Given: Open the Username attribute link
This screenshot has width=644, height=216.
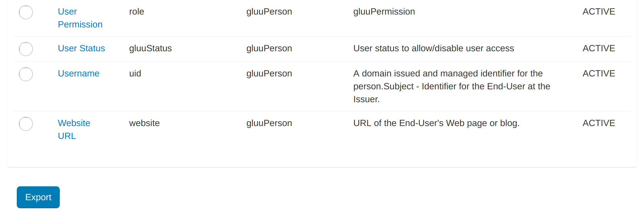Looking at the screenshot, I should tap(78, 73).
